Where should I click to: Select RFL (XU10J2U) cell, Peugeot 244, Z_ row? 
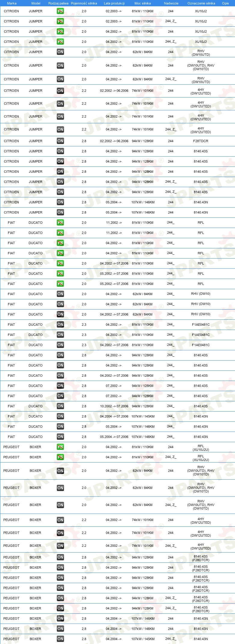pos(201,458)
